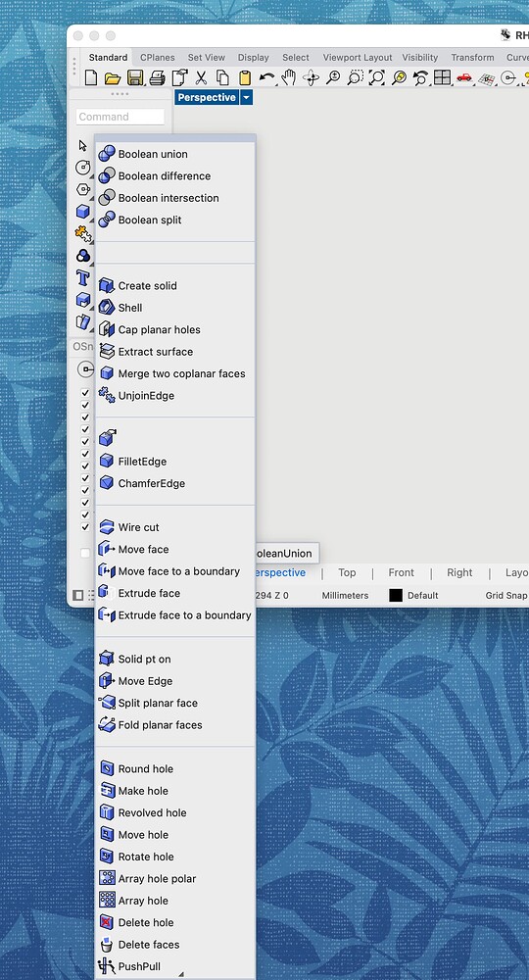The height and width of the screenshot is (980, 529).
Task: Click the Print icon in toolbar
Action: point(158,77)
